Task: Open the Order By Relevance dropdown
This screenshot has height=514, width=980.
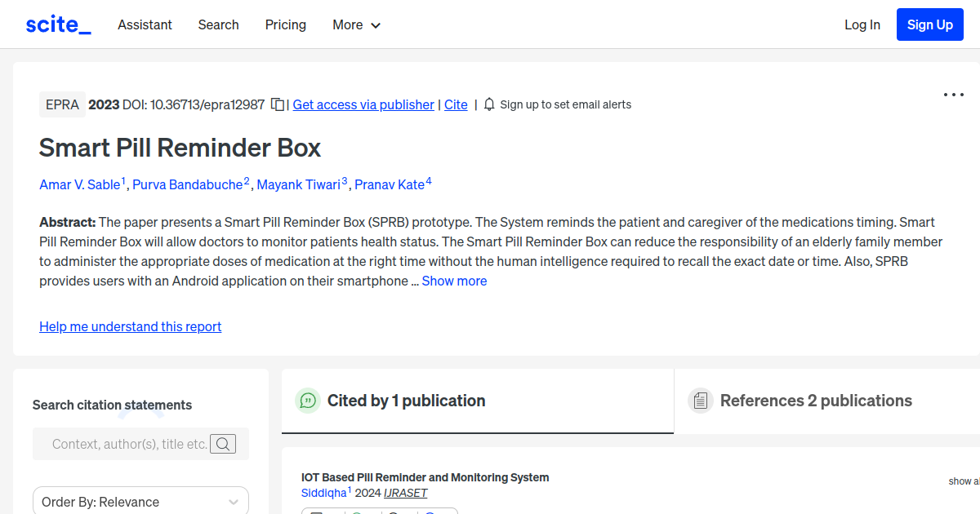Action: (x=140, y=501)
